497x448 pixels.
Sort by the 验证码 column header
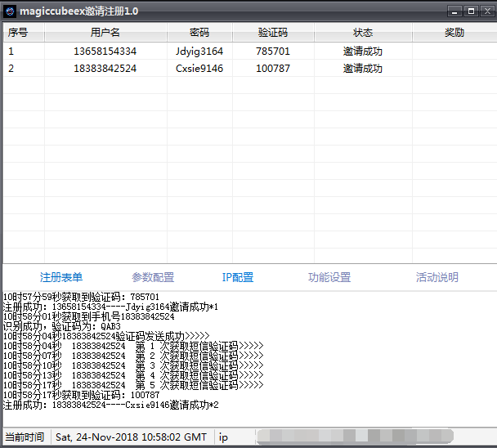(x=272, y=33)
